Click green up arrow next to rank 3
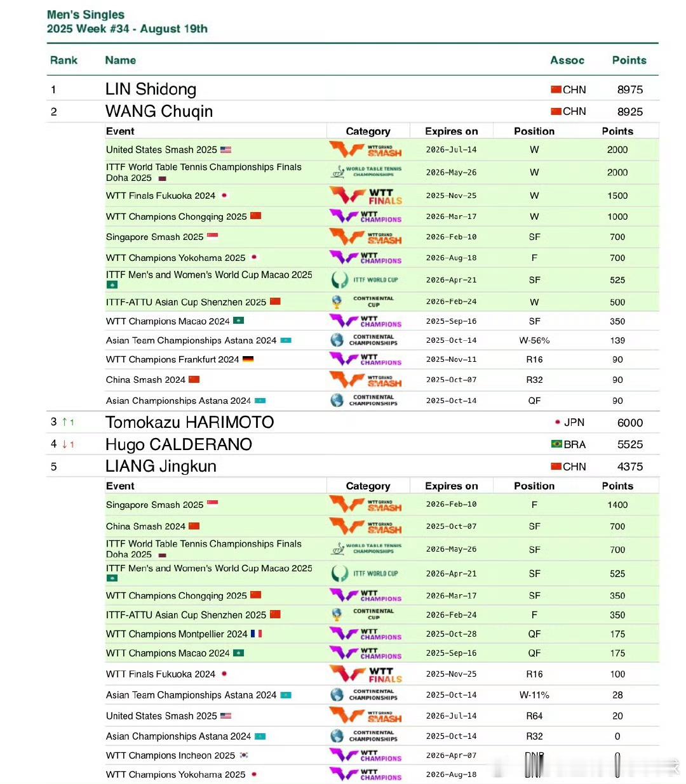 tap(64, 422)
